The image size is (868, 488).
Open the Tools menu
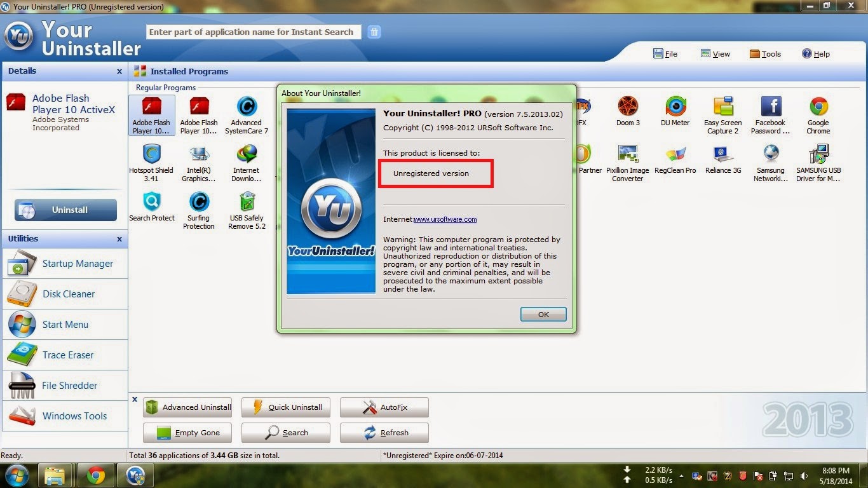click(766, 54)
